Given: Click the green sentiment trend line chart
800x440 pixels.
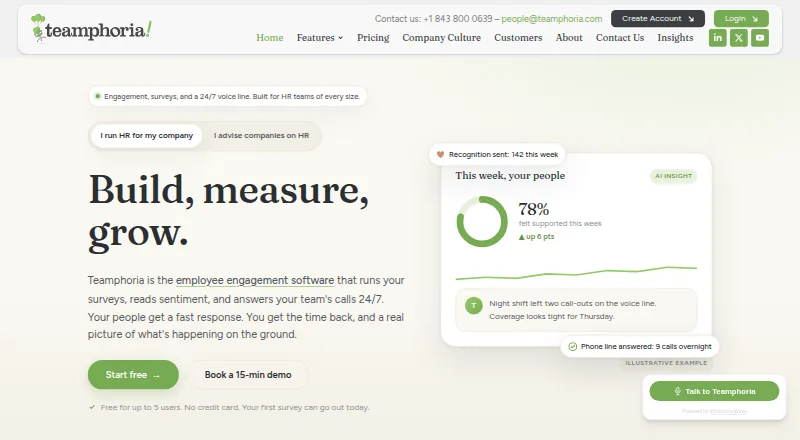Looking at the screenshot, I should tap(576, 273).
